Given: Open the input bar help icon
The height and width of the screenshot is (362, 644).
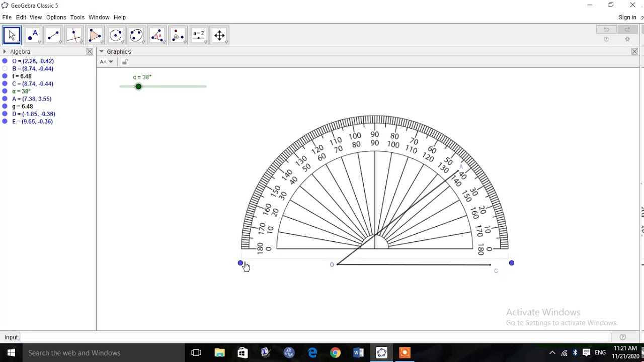Looking at the screenshot, I should [623, 337].
